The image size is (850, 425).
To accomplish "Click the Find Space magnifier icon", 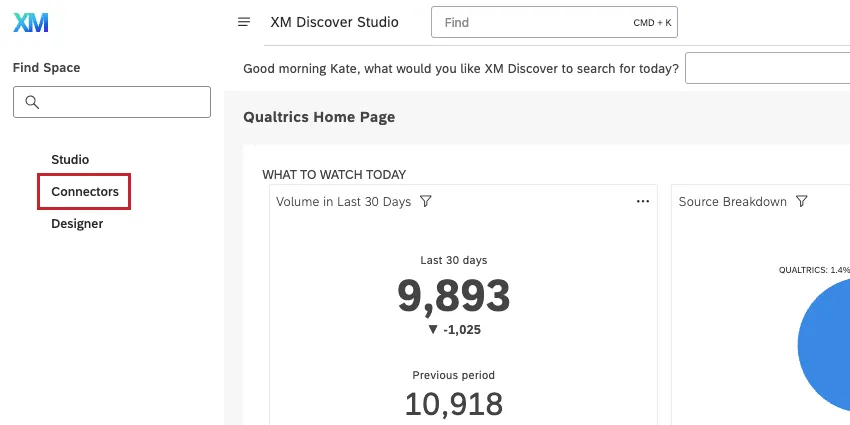I will pos(32,102).
